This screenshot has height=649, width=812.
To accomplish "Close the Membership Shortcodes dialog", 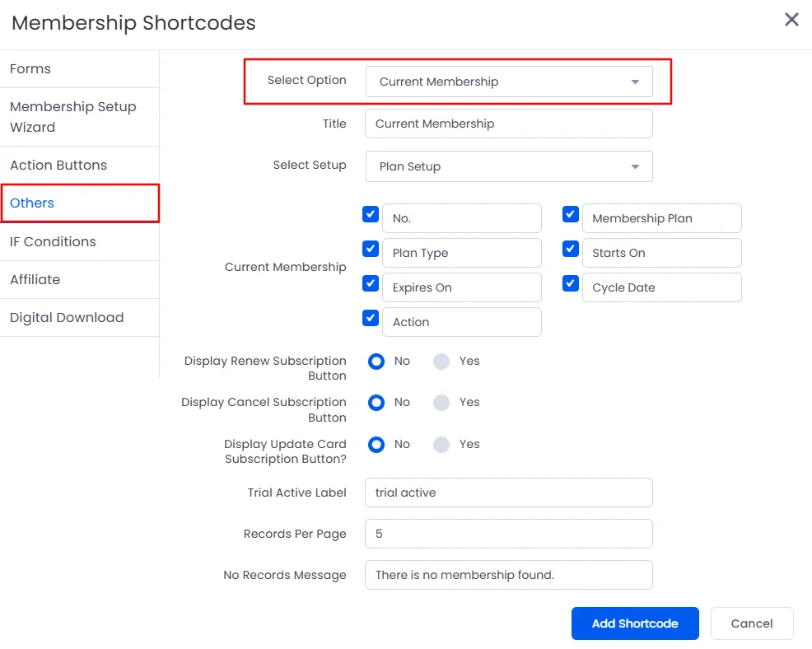I will pyautogui.click(x=791, y=20).
